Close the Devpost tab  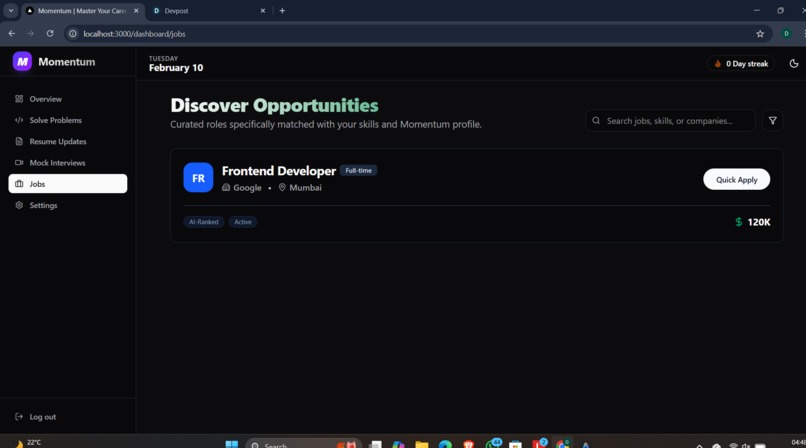(x=263, y=11)
